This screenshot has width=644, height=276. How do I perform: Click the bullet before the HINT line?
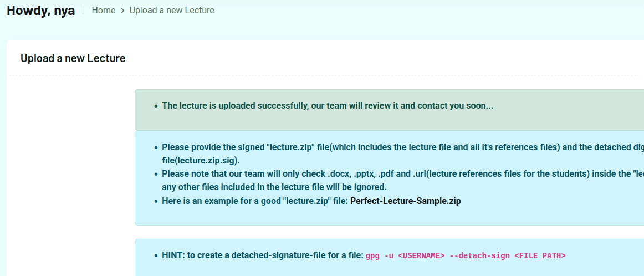coord(156,256)
